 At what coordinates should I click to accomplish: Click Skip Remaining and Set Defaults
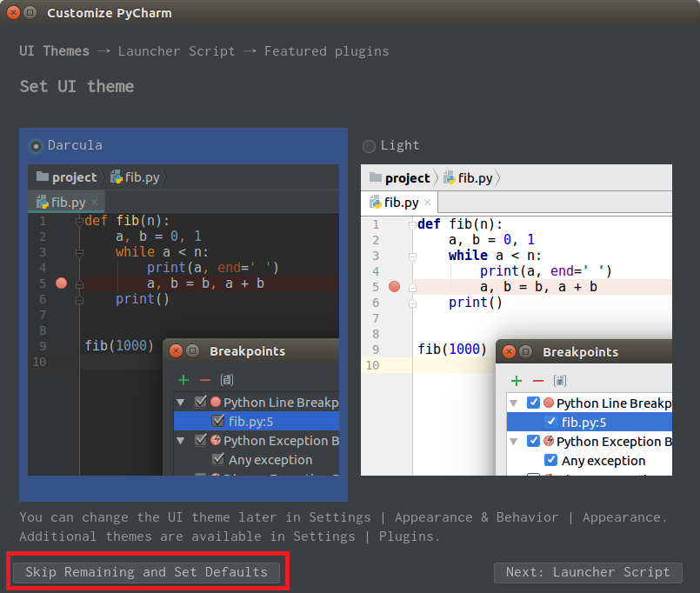point(146,572)
